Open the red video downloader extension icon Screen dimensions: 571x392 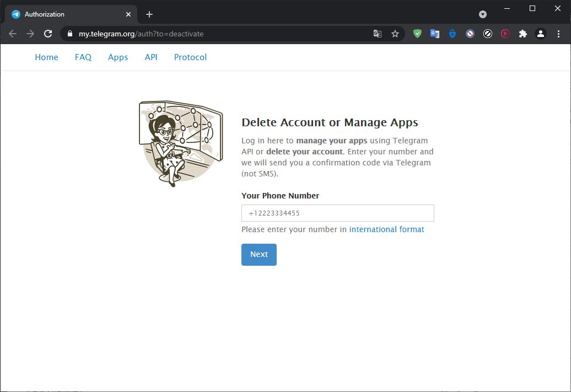[505, 34]
